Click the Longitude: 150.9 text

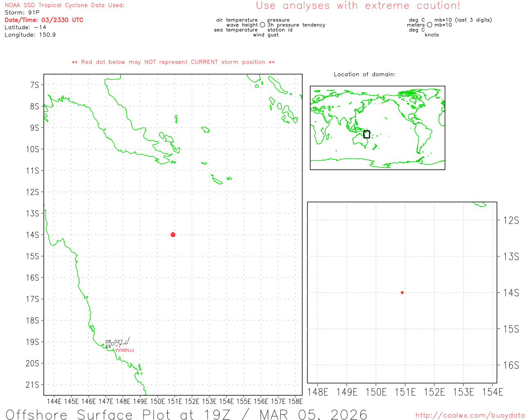30,35
